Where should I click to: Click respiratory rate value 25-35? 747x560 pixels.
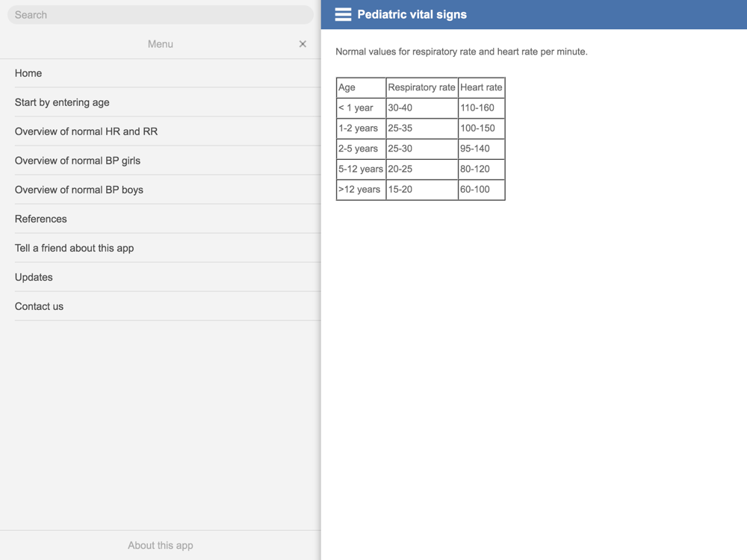click(x=422, y=128)
